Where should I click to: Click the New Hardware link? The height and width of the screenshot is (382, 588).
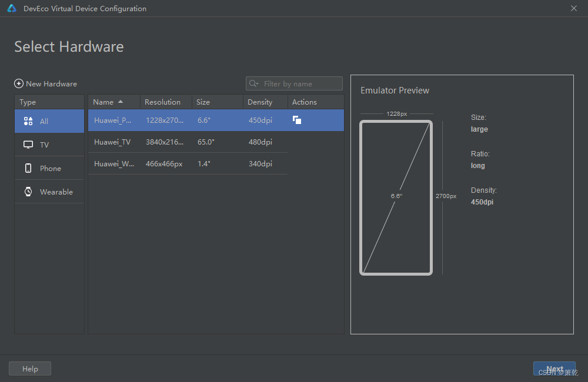(46, 83)
